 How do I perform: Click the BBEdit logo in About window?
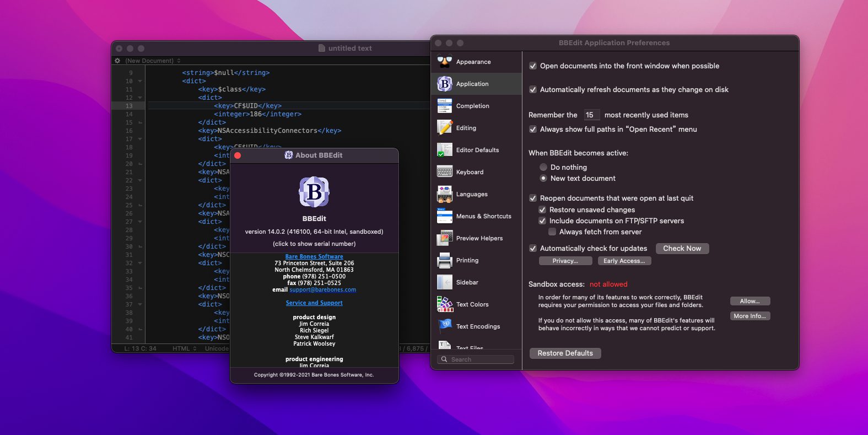point(314,192)
